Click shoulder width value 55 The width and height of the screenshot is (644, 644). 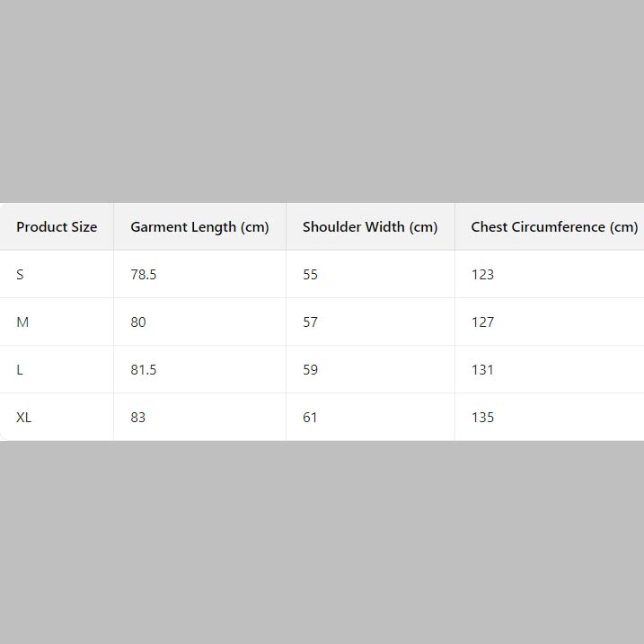(311, 275)
